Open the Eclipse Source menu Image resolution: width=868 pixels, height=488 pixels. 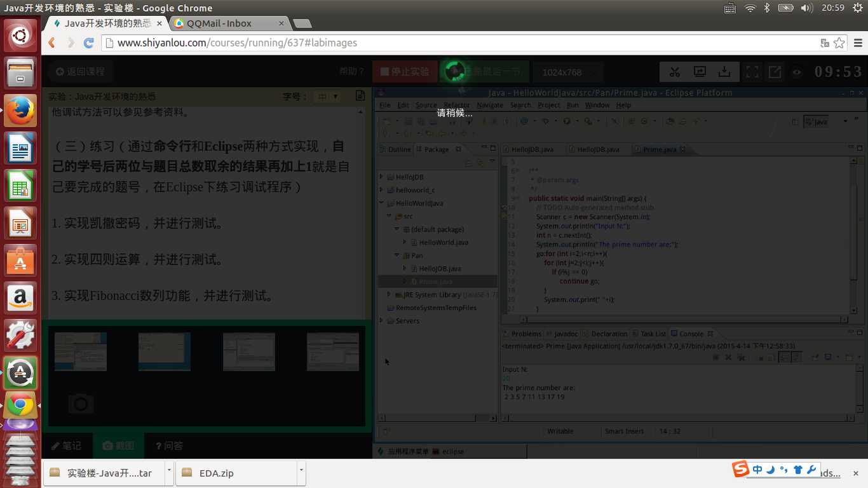point(426,105)
